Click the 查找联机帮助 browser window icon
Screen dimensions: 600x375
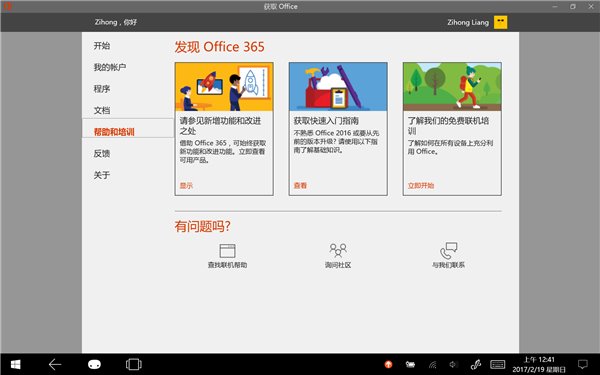click(x=227, y=251)
